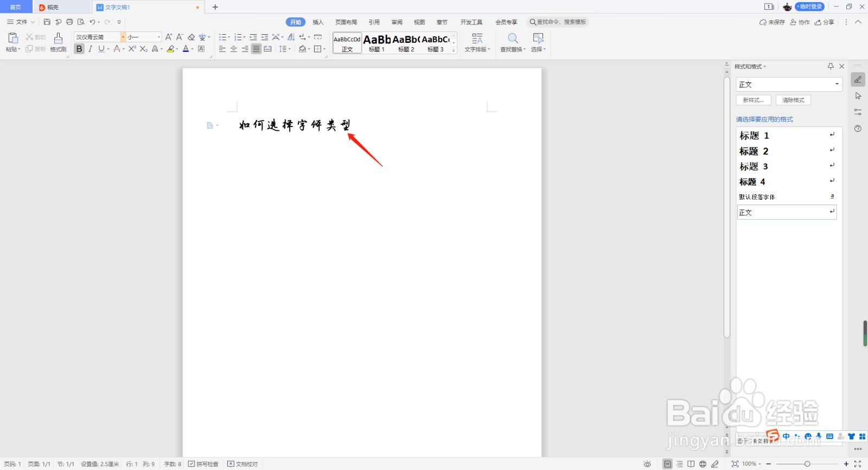Expand the styles gallery more arrow
868x470 pixels.
[x=454, y=50]
